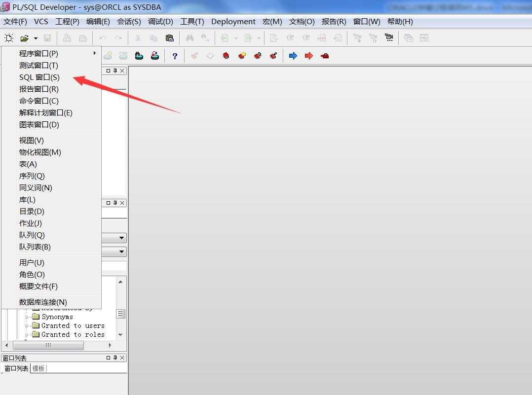Choose 解释计划窗口(E) menu entry
Viewport: 532px width, 395px height.
click(x=51, y=113)
